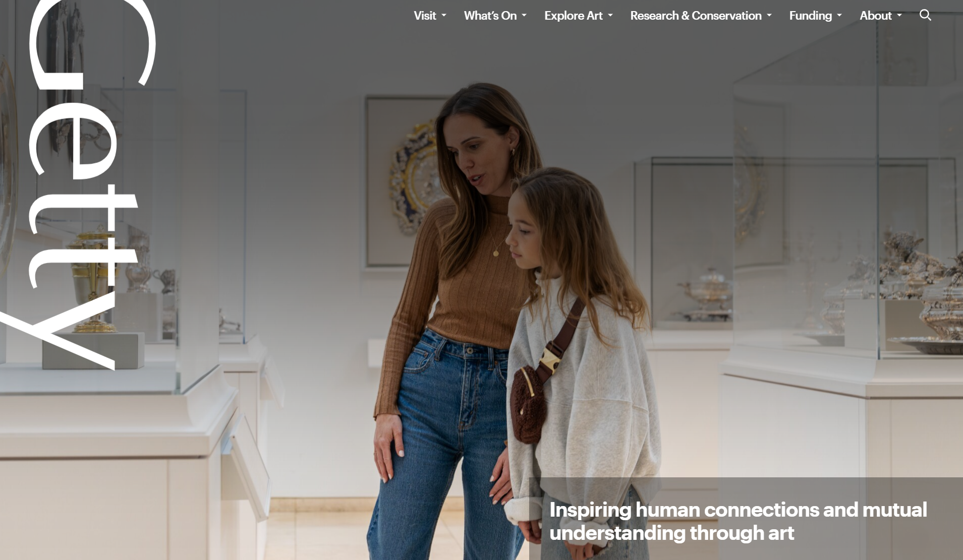The image size is (963, 560).
Task: Expand the Explore Art dropdown arrow
Action: coord(610,16)
